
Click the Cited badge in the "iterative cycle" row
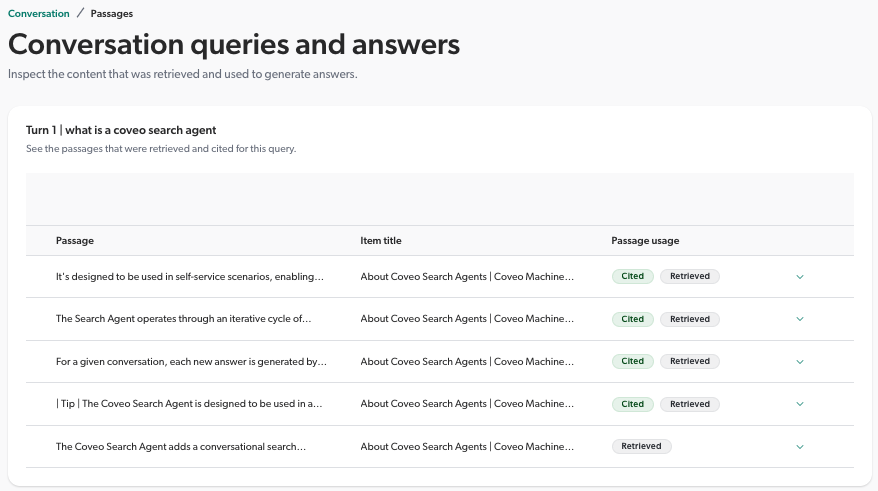pos(632,319)
